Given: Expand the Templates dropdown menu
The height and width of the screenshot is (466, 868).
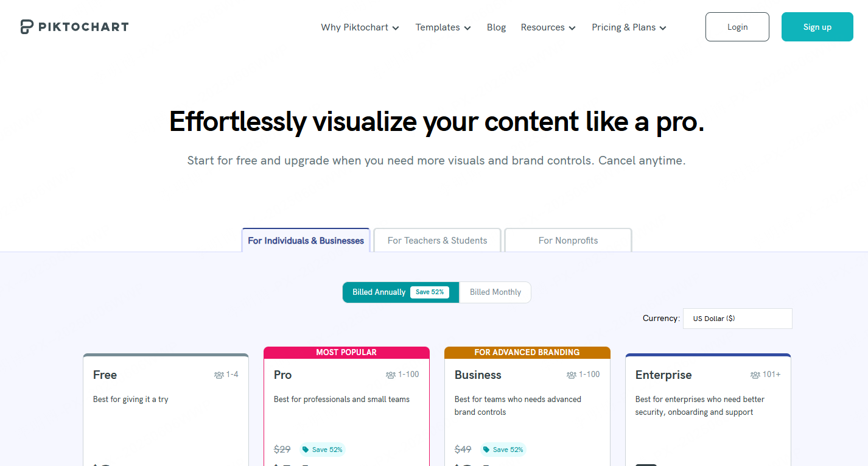Looking at the screenshot, I should coord(443,27).
